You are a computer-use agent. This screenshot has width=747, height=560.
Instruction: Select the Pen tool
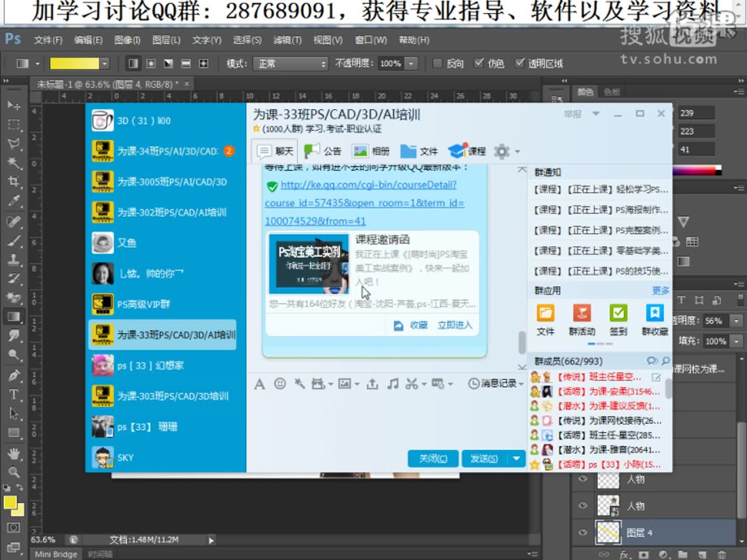14,375
